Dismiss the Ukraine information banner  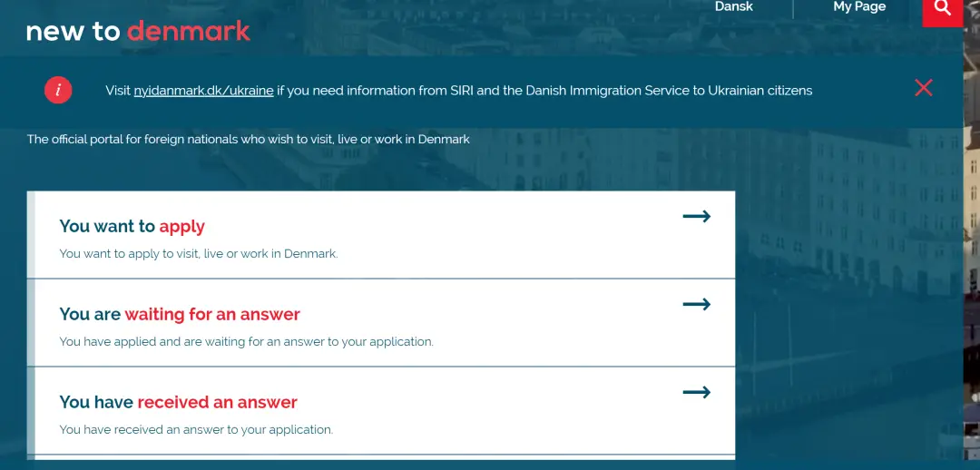(x=923, y=88)
